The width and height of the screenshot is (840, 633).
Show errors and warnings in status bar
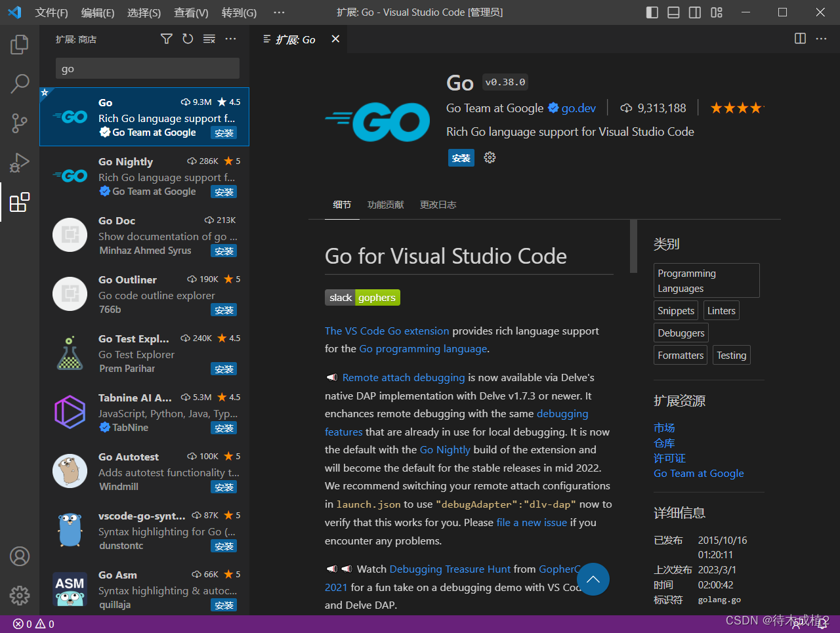tap(33, 624)
